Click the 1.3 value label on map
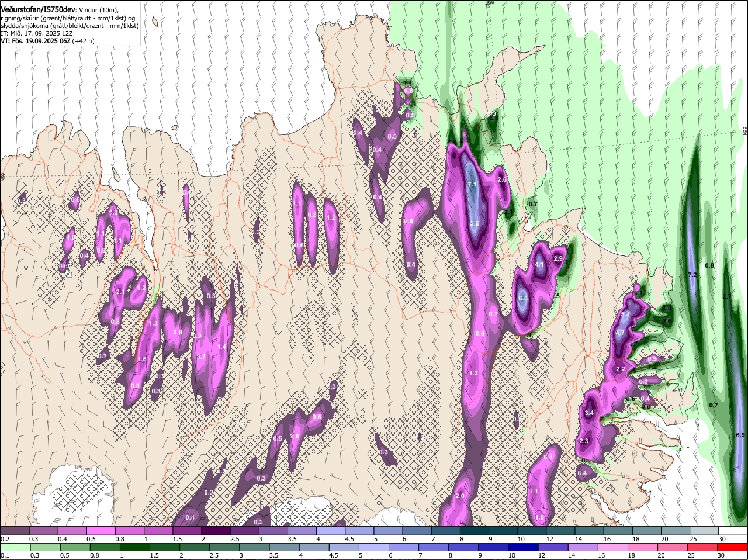This screenshot has width=748, height=560. point(154,323)
